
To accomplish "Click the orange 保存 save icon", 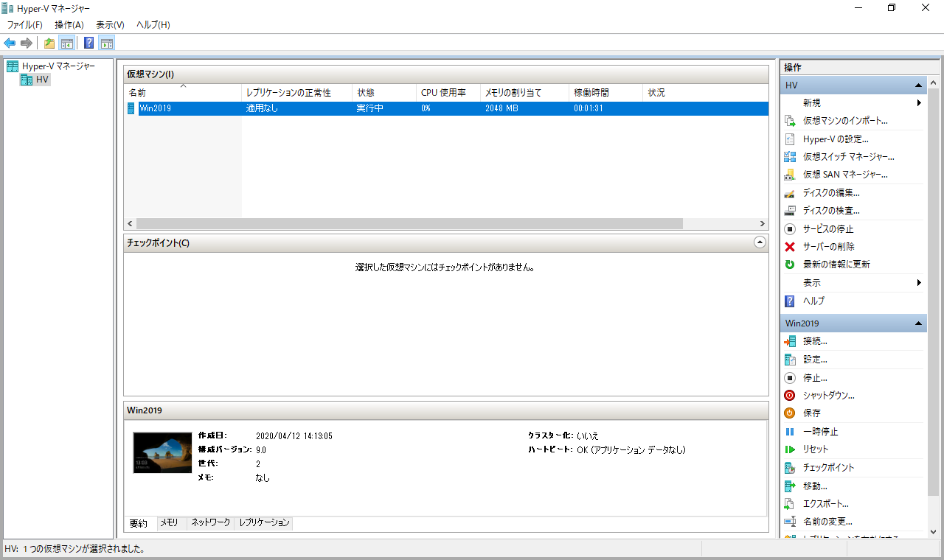I will point(790,413).
